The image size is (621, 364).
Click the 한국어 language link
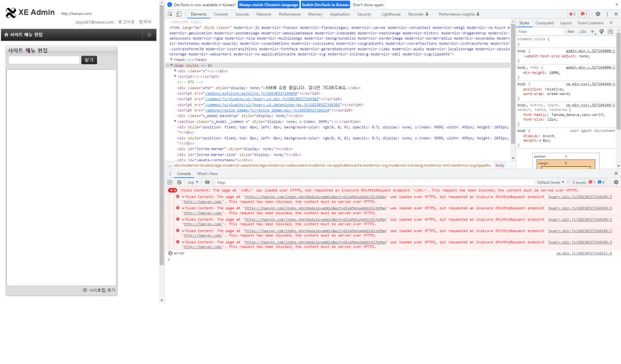[x=145, y=22]
